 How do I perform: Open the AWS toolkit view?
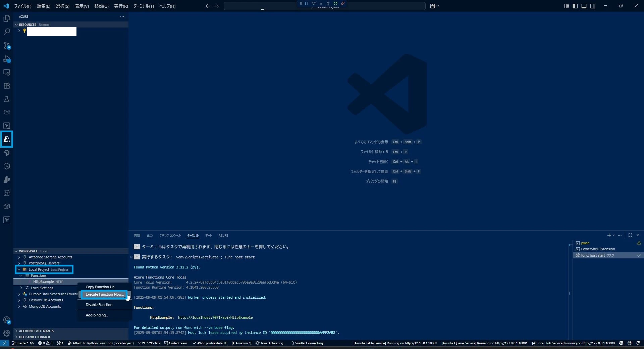click(x=6, y=112)
